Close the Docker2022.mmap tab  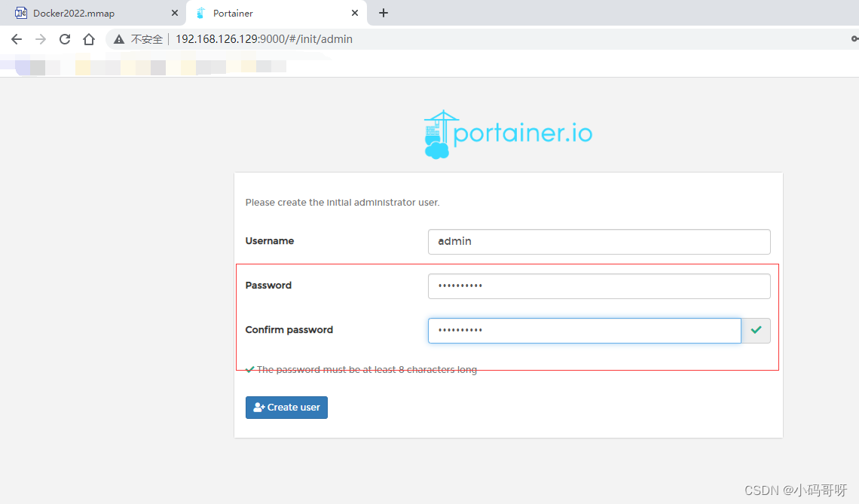[x=175, y=13]
